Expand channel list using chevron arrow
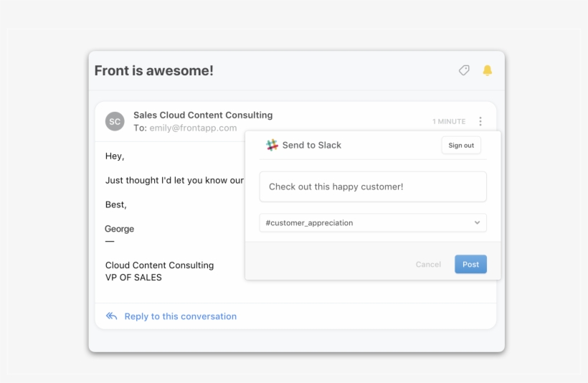This screenshot has width=588, height=383. tap(477, 222)
